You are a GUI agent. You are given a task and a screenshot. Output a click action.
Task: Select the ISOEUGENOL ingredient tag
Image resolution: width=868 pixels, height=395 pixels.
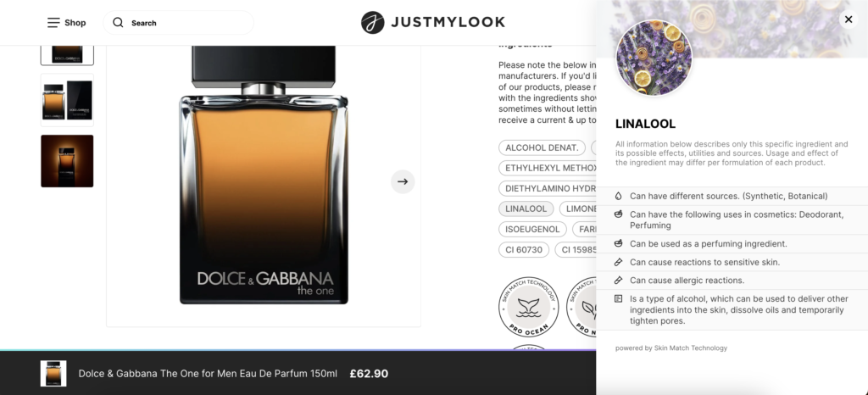[532, 229]
